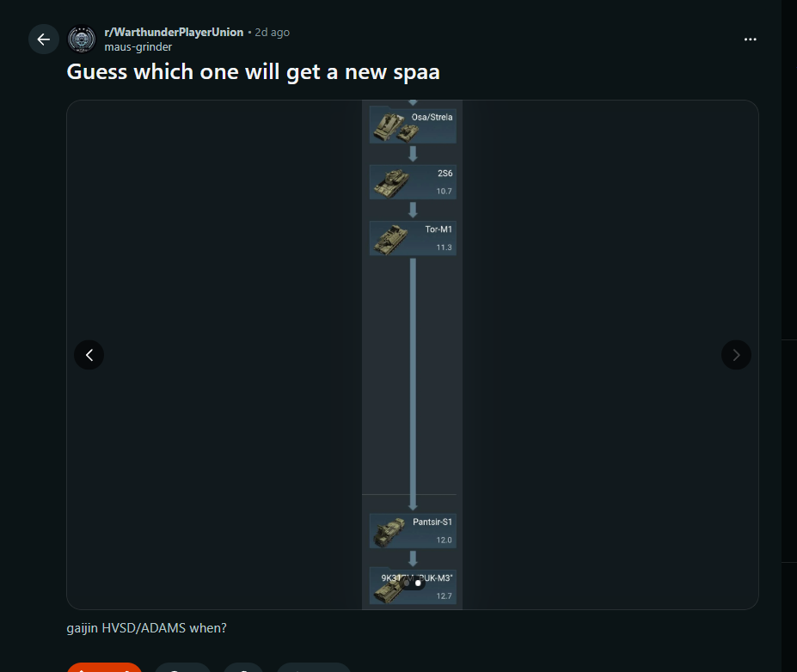This screenshot has height=672, width=797.
Task: Click the award pill button
Action: (243, 668)
